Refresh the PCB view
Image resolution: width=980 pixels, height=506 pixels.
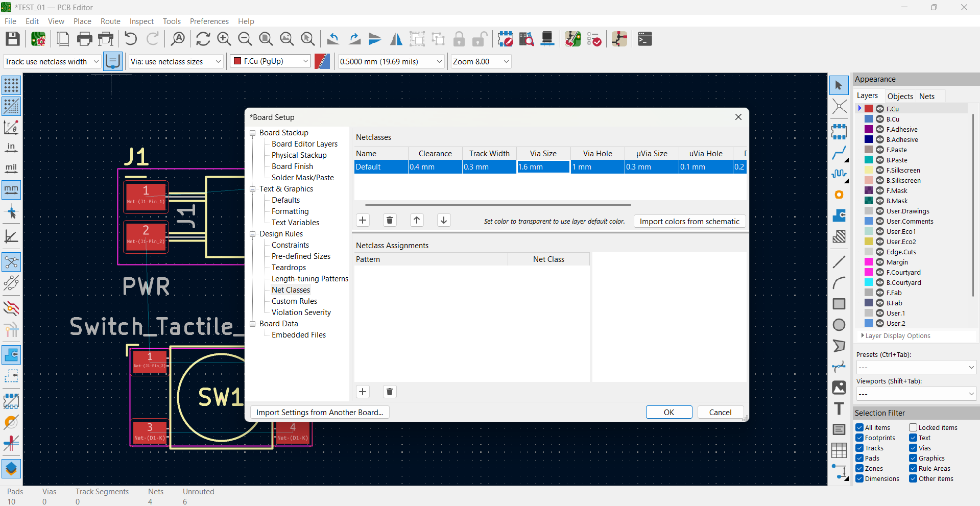coord(203,39)
